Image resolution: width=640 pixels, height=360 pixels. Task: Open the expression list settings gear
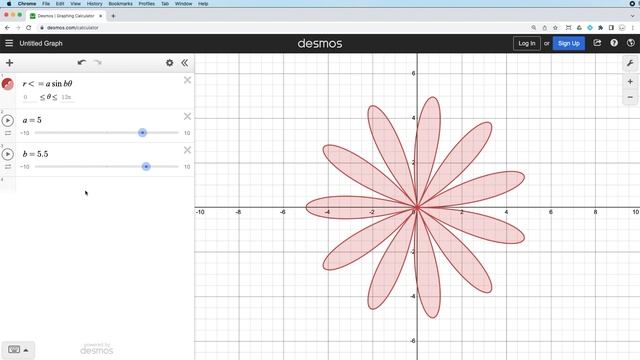coord(169,63)
